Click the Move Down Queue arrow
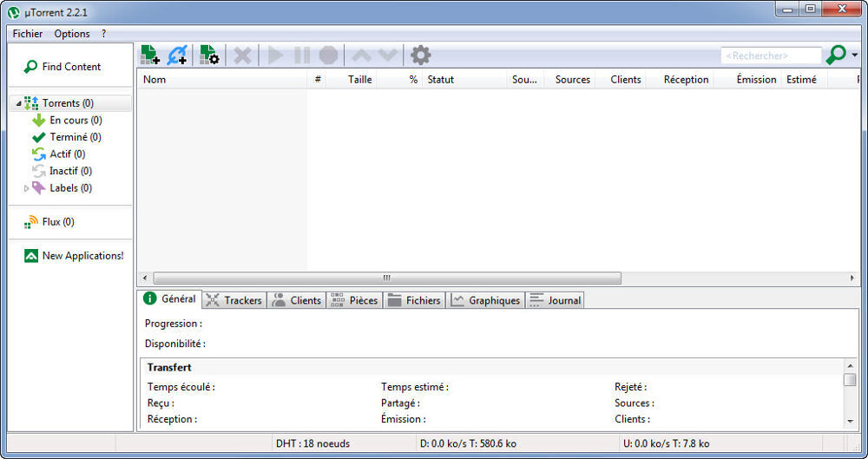The image size is (868, 459). pos(387,56)
